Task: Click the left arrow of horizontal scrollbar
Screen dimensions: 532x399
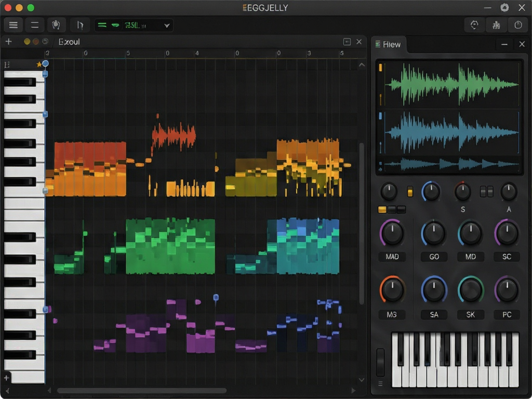Action: 49,391
